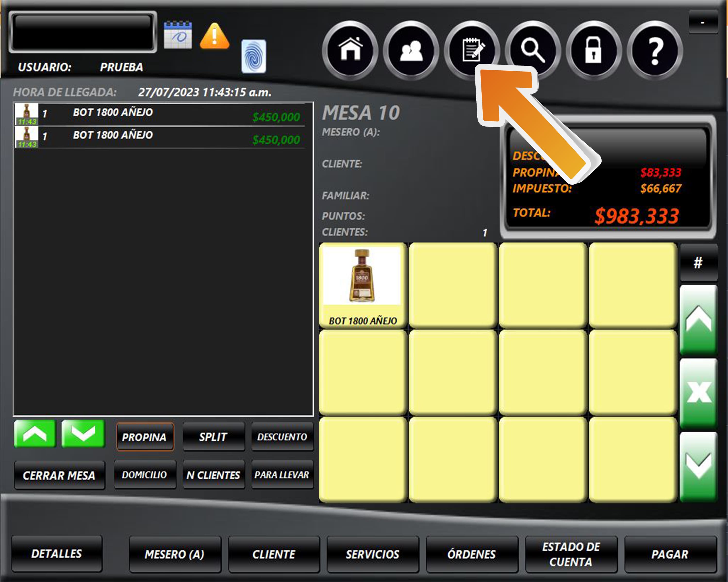The image size is (728, 582).
Task: Click the Home icon button
Action: pyautogui.click(x=350, y=50)
